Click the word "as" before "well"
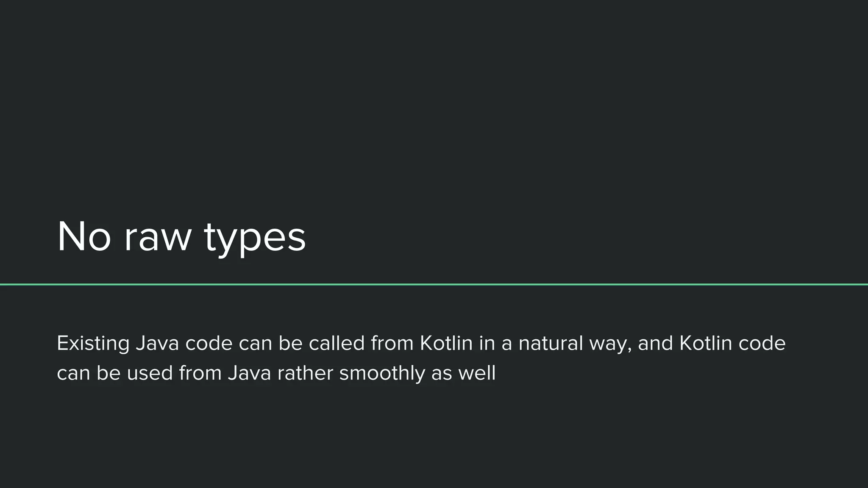This screenshot has width=868, height=488. point(442,374)
